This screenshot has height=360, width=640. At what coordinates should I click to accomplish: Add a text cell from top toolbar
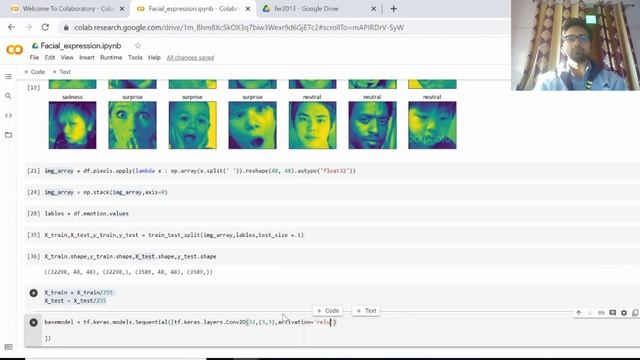coord(62,72)
